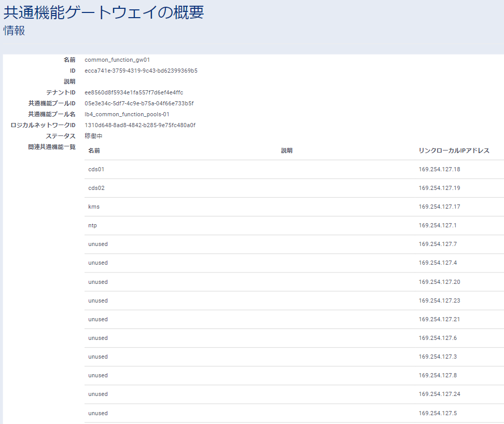The width and height of the screenshot is (504, 424).
Task: Click the IP address 169.254.127.18
Action: (439, 169)
